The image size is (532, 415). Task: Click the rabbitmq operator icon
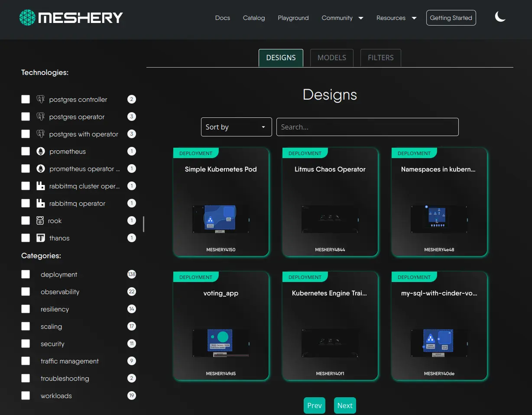pos(40,203)
